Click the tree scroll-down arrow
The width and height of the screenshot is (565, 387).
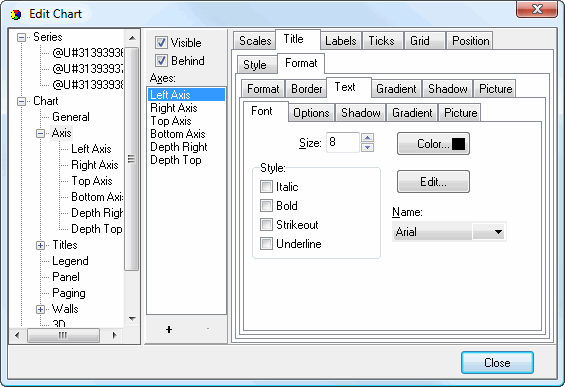coord(132,319)
